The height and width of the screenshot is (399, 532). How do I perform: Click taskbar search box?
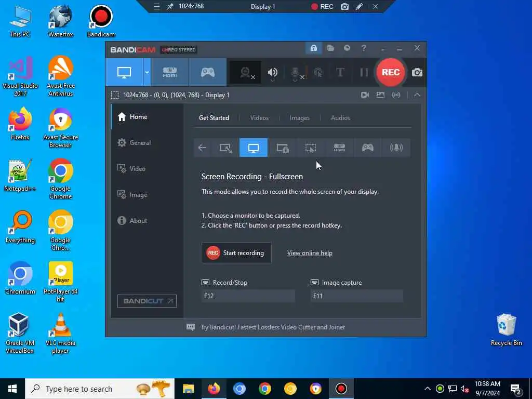100,389
